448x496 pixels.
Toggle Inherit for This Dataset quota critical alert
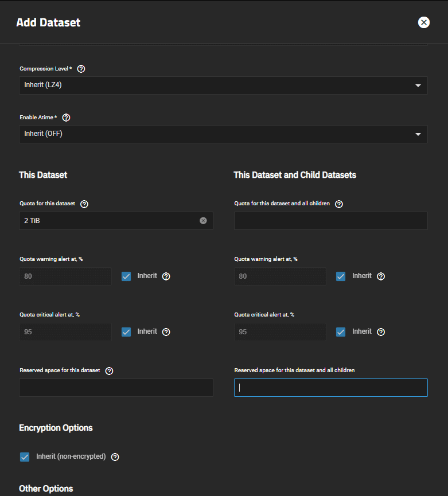point(126,332)
